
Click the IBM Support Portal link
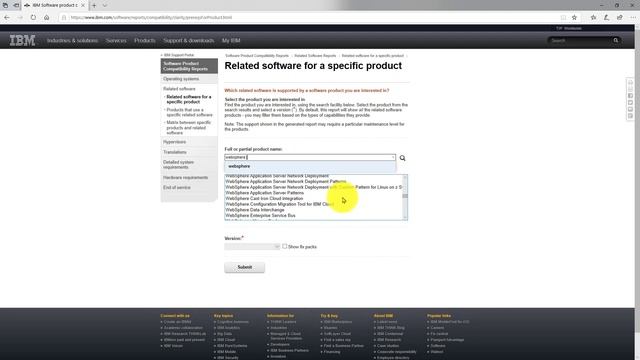[179, 55]
